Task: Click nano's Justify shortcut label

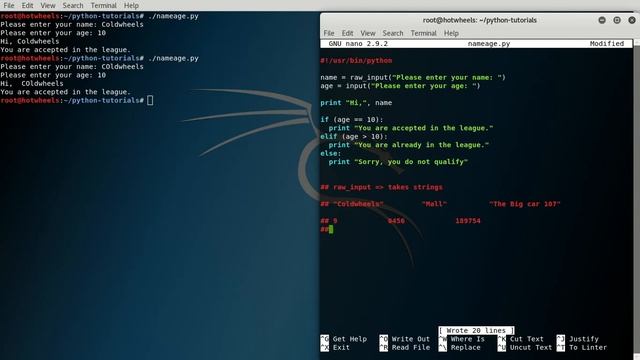Action: (584, 339)
